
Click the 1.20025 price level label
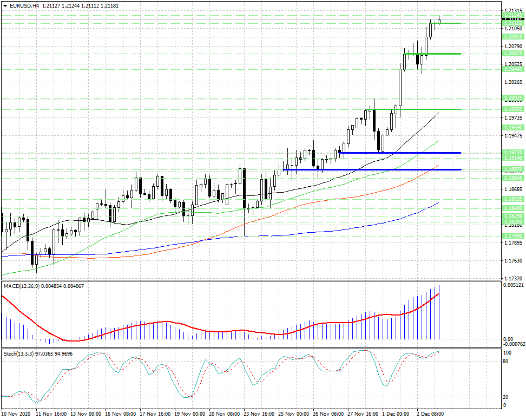pyautogui.click(x=513, y=98)
